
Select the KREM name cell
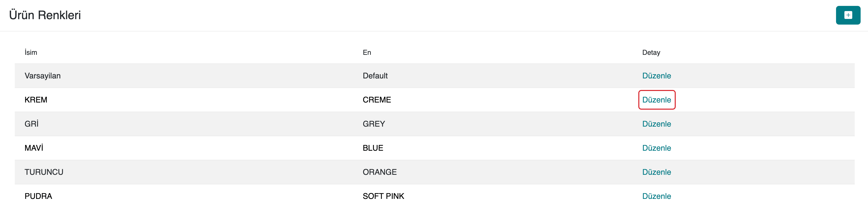[x=36, y=100]
